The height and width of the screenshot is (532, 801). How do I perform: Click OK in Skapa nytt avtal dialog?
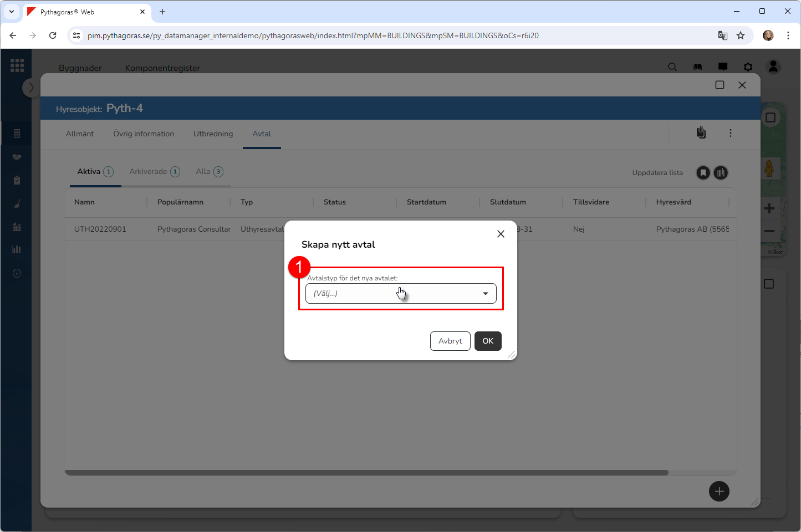(x=488, y=341)
